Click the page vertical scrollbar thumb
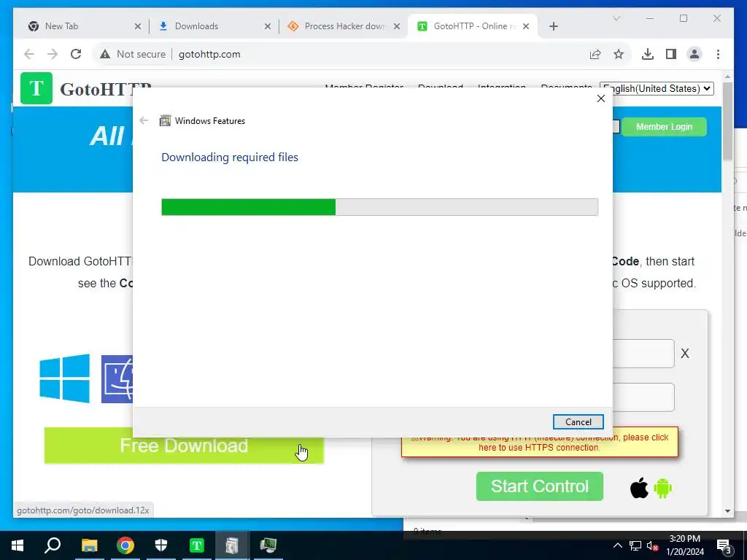This screenshot has width=747, height=560. coord(727,122)
